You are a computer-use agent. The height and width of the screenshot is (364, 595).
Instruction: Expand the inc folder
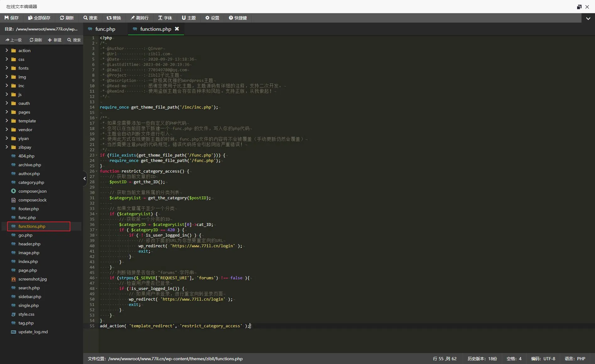[x=21, y=86]
